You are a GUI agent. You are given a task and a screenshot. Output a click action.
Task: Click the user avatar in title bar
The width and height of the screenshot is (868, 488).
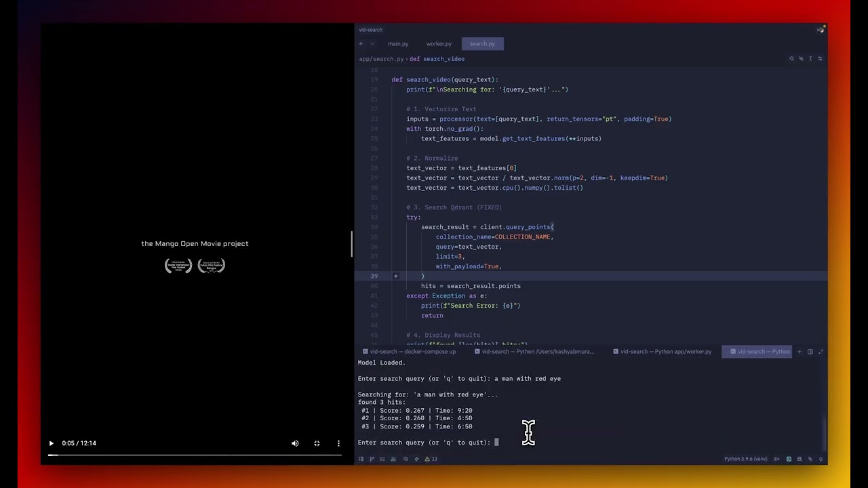click(821, 30)
